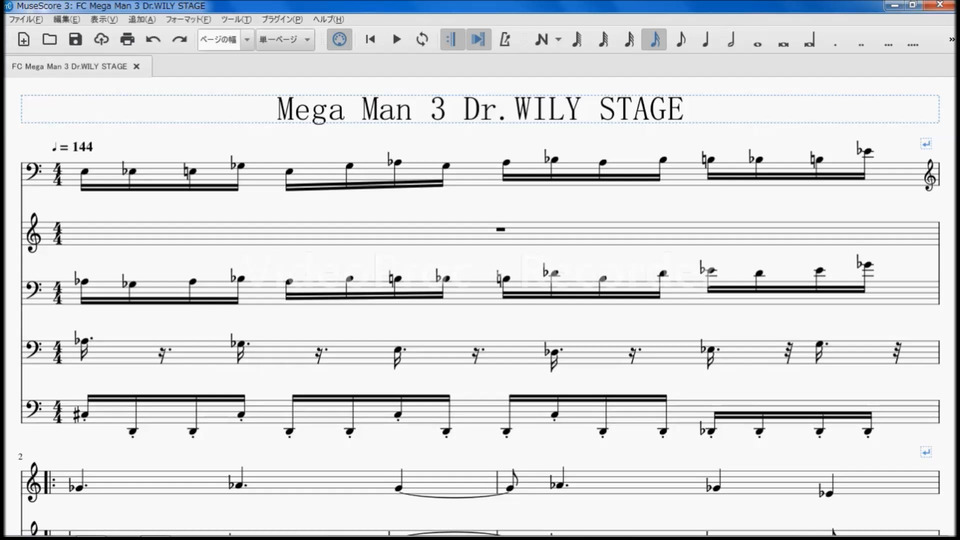Open the note input mode dropdown arrow

558,40
